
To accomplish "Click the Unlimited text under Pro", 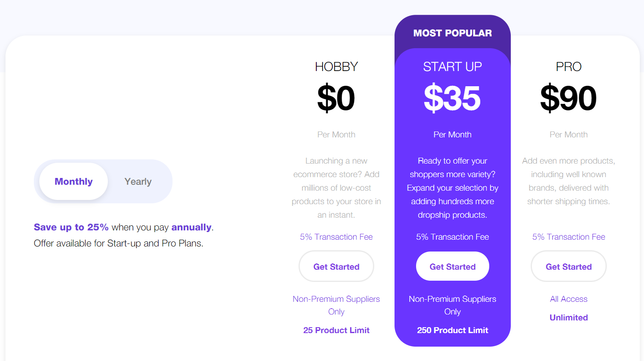I will point(568,317).
